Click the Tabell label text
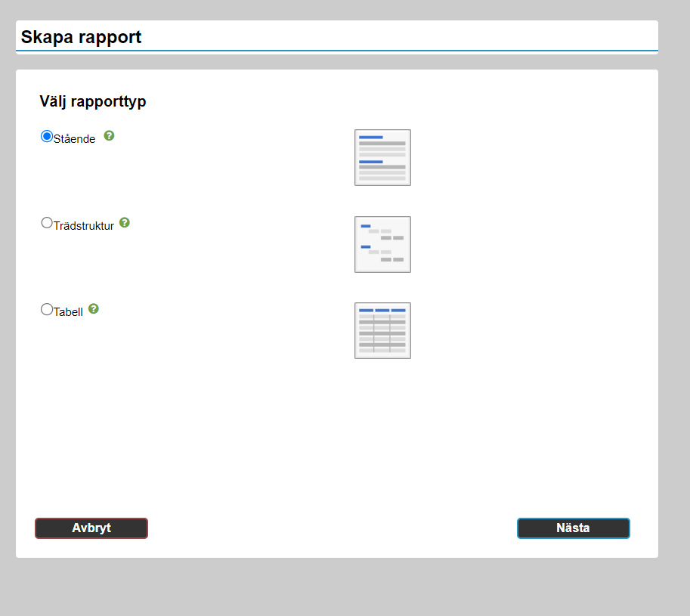690x616 pixels. 68,312
